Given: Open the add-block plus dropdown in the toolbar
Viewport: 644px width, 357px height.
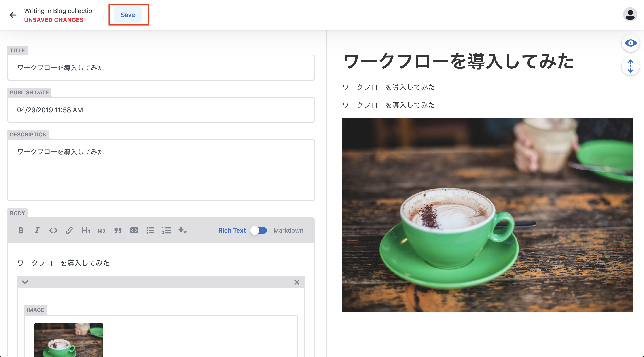Looking at the screenshot, I should click(x=182, y=230).
